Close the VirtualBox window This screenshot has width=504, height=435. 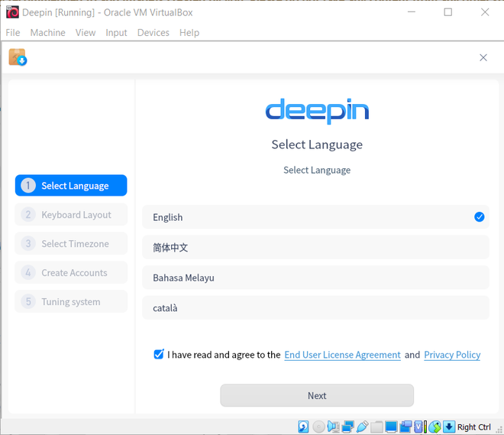[485, 12]
